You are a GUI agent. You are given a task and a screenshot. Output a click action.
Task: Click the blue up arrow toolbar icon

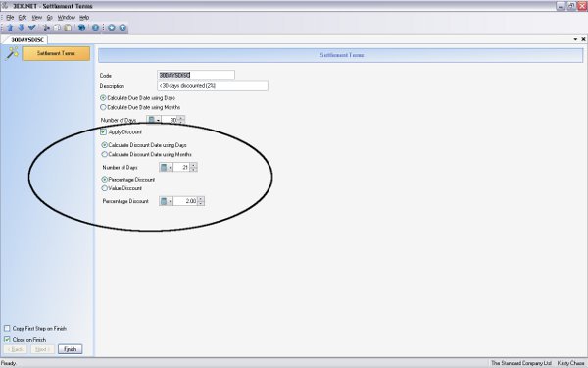pos(10,27)
